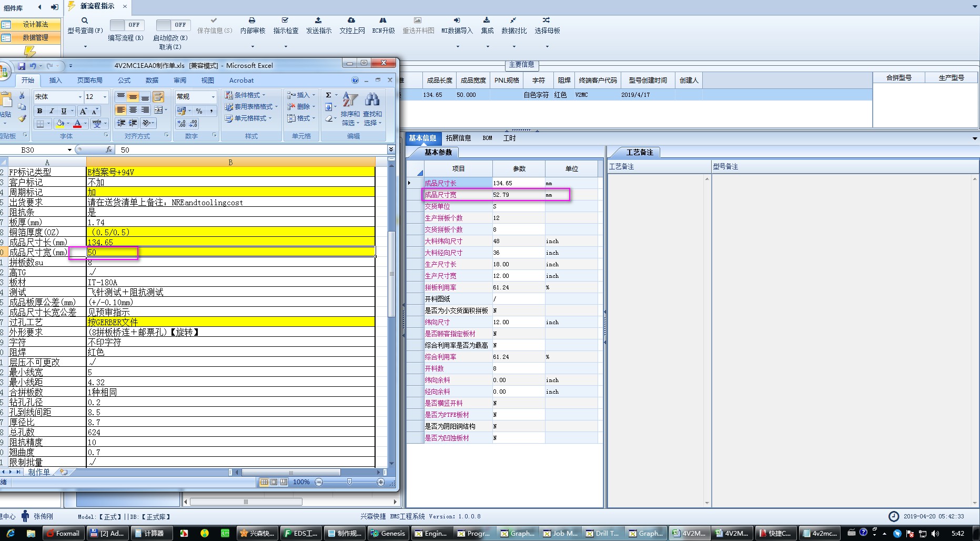Click the Excel help question mark icon
980x541 pixels.
point(355,80)
